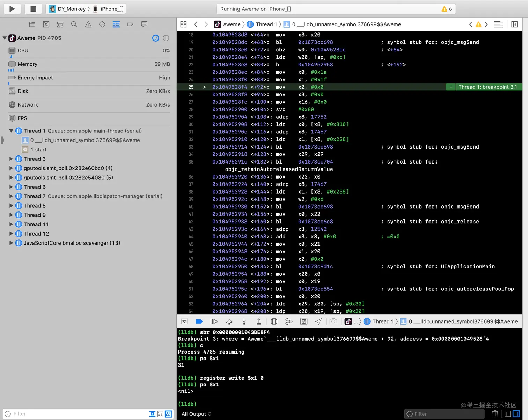Focus the console Filter field
Viewport: 528px width, 420px height.
(444, 414)
